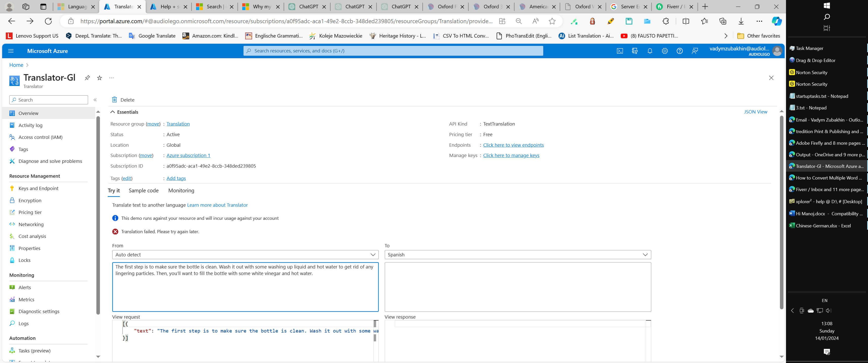Collapse the resource sidebar menu
This screenshot has width=868, height=363.
pyautogui.click(x=95, y=100)
